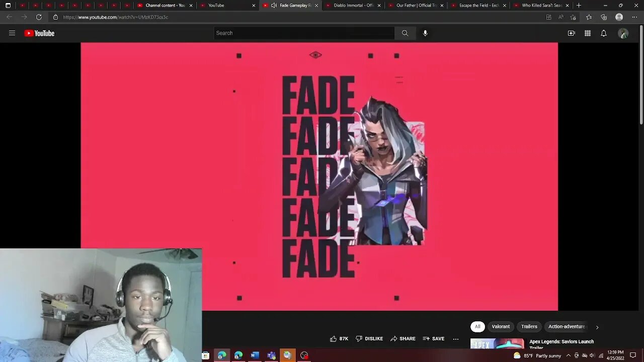644x362 pixels.
Task: Click the DISLIKE button
Action: (x=369, y=339)
